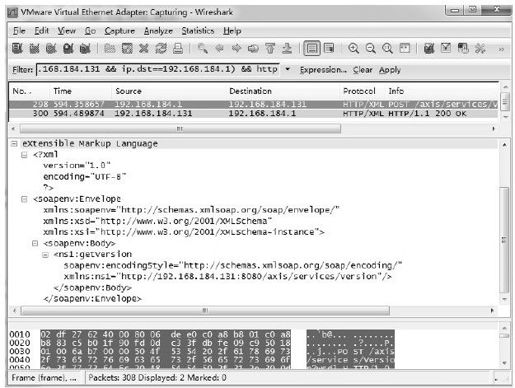Zoom in toolbar icon
This screenshot has width=515, height=388.
point(353,49)
